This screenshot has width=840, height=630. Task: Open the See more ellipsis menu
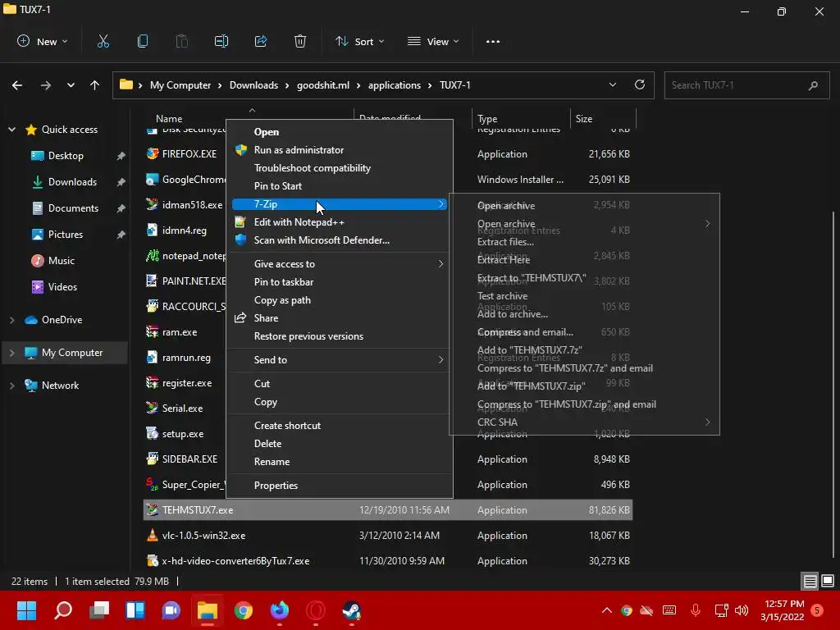493,41
